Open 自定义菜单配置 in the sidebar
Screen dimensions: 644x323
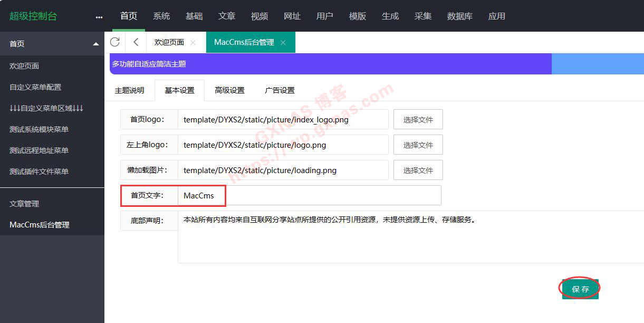point(35,87)
